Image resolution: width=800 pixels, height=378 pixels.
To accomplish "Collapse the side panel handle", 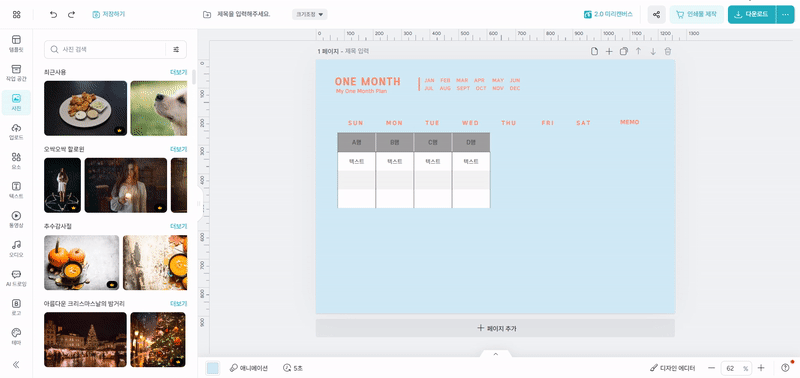I will click(x=199, y=204).
